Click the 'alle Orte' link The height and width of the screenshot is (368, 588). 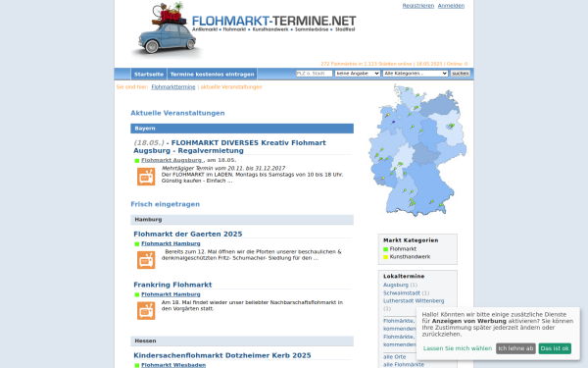pyautogui.click(x=395, y=357)
